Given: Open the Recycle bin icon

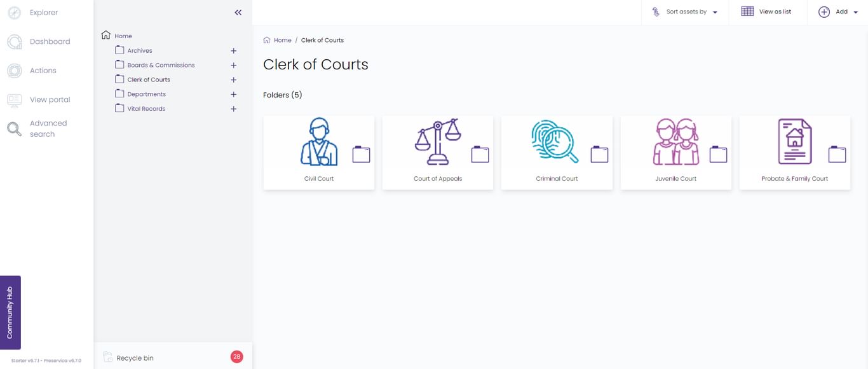Looking at the screenshot, I should coord(108,358).
